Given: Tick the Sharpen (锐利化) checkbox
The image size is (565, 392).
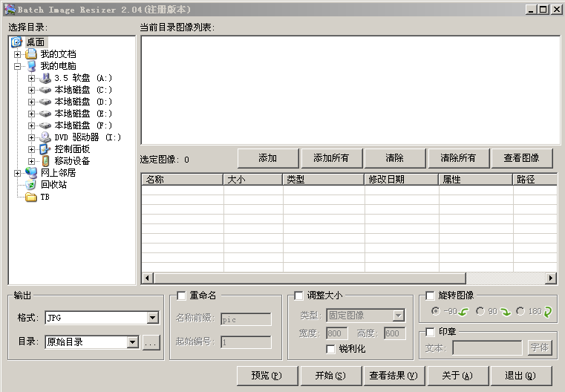Looking at the screenshot, I should coord(330,349).
